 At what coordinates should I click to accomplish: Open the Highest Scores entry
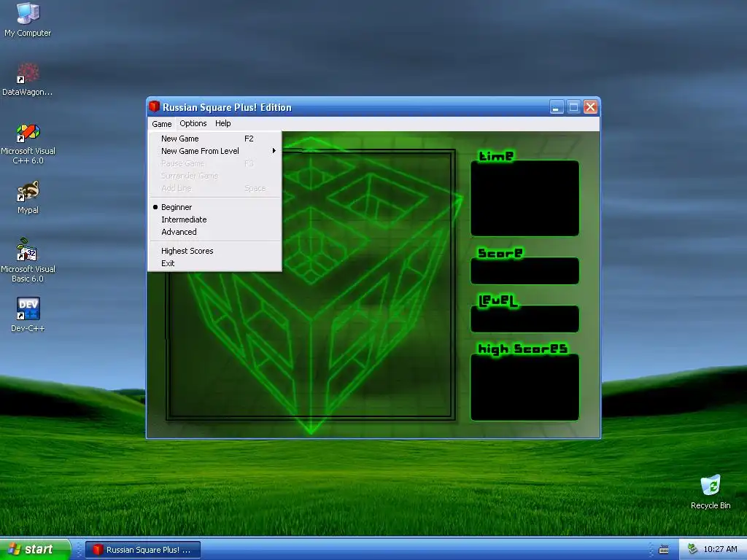[x=215, y=251]
